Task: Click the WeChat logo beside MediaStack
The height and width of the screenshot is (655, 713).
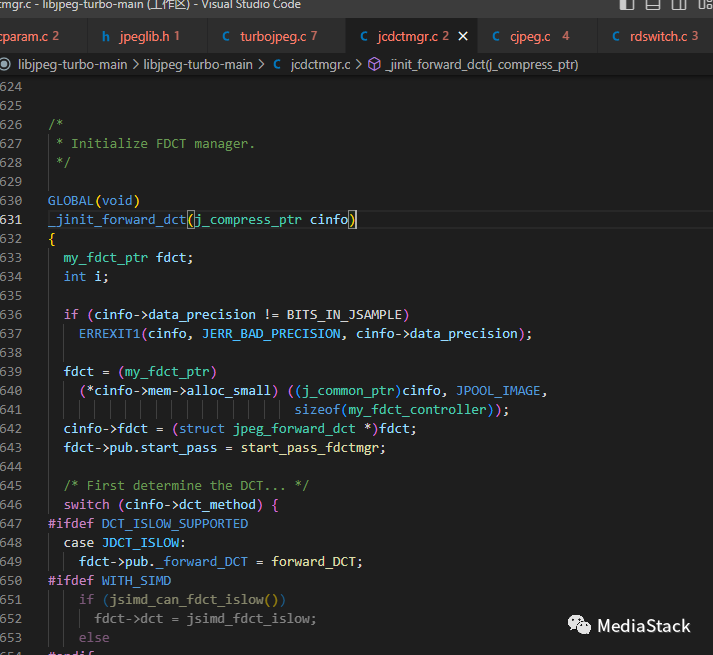Action: [x=579, y=626]
